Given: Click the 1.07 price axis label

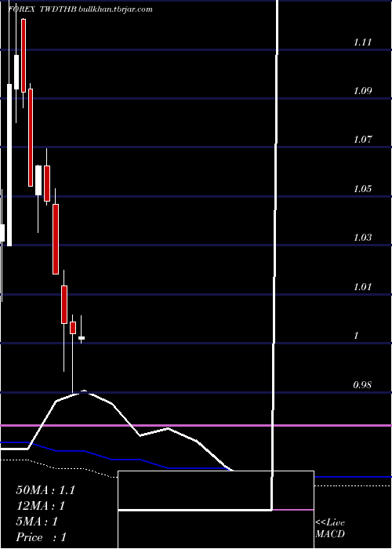Looking at the screenshot, I should pyautogui.click(x=362, y=140).
